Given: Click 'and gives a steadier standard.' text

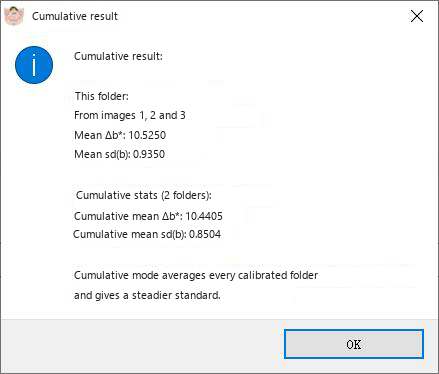Looking at the screenshot, I should point(147,295).
